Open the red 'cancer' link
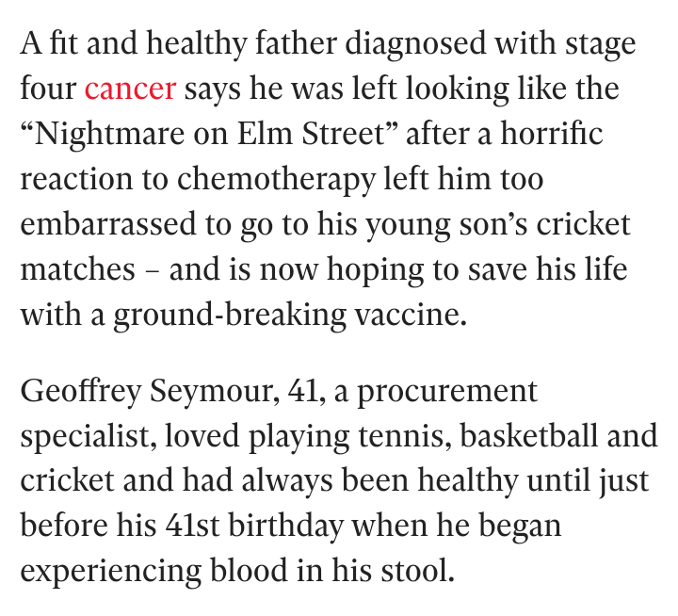Image resolution: width=678 pixels, height=616 pixels. pos(130,89)
